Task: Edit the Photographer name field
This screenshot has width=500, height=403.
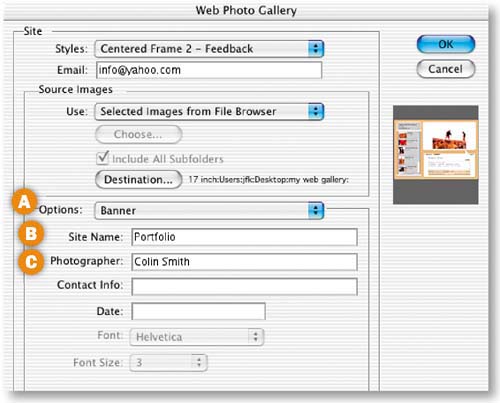Action: pos(245,262)
